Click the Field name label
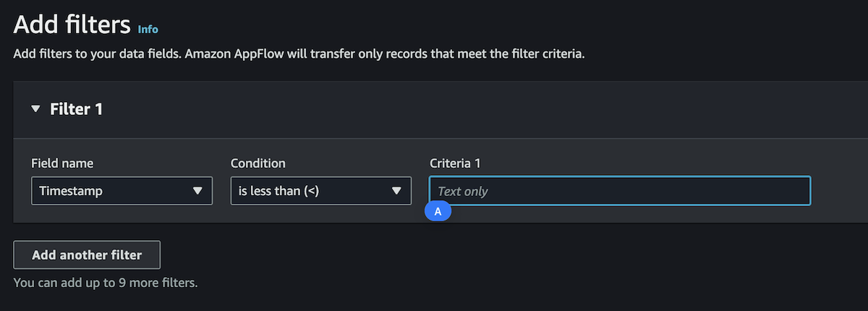This screenshot has width=868, height=311. tap(62, 163)
